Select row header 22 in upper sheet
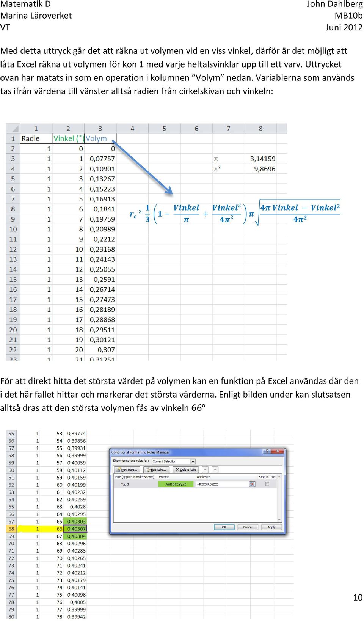This screenshot has height=621, width=364. (13, 350)
